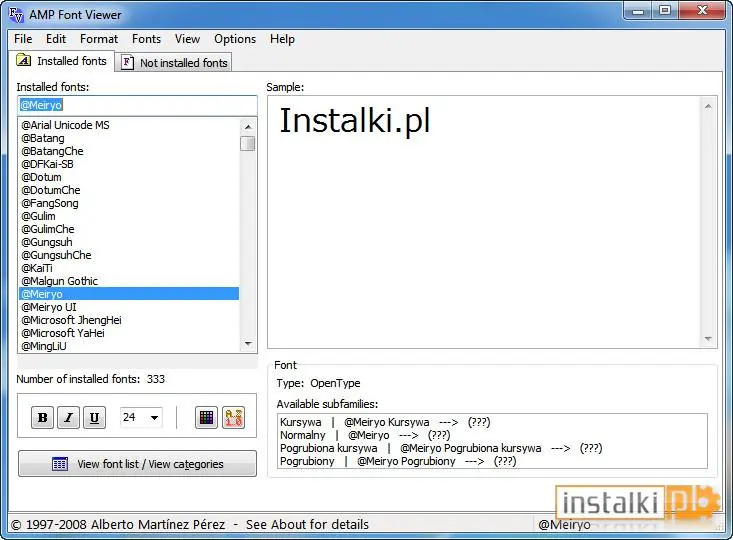The image size is (733, 540).
Task: Select @GungsuhChe font in the list
Action: coord(129,255)
